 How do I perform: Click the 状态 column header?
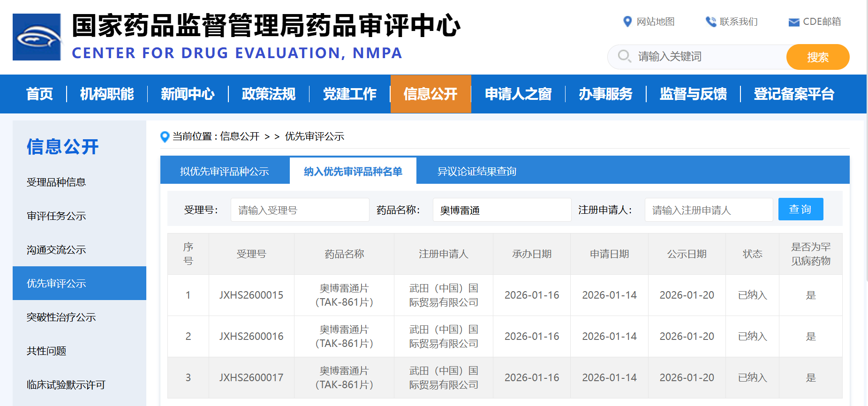coord(753,254)
